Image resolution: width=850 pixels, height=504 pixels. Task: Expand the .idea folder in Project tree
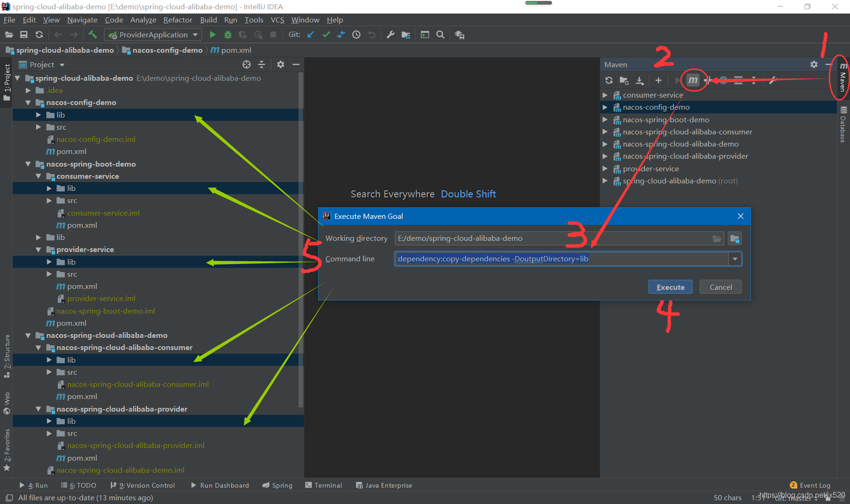(28, 90)
